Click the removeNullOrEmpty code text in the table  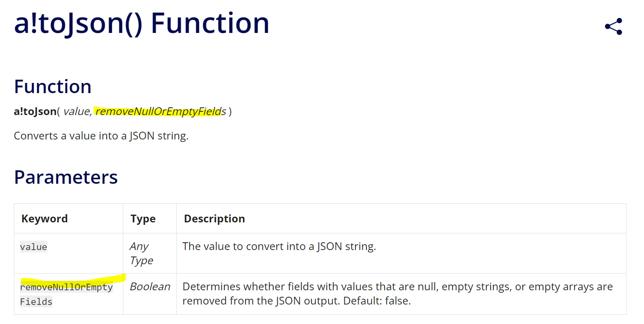(x=66, y=287)
